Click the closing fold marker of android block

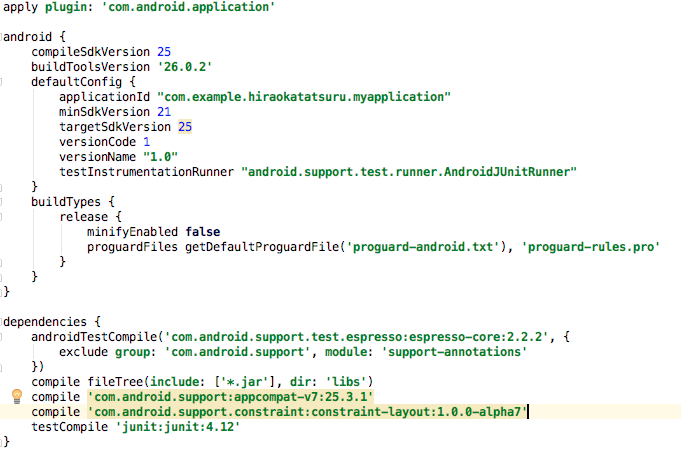tap(4, 292)
